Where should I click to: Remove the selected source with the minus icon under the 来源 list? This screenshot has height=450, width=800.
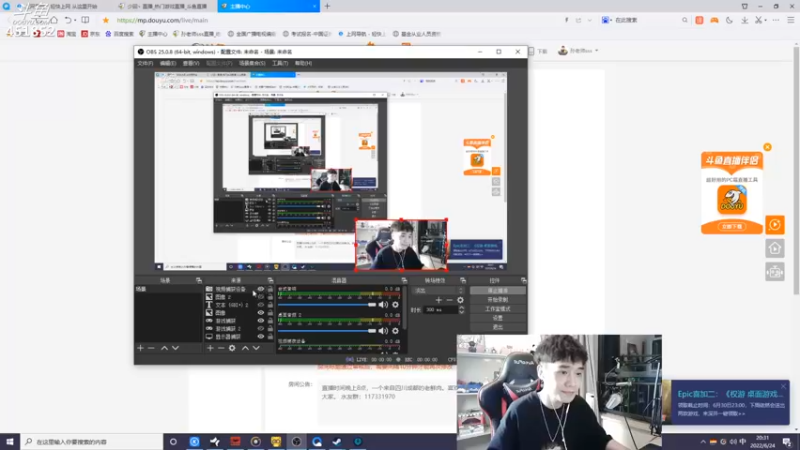tap(221, 348)
